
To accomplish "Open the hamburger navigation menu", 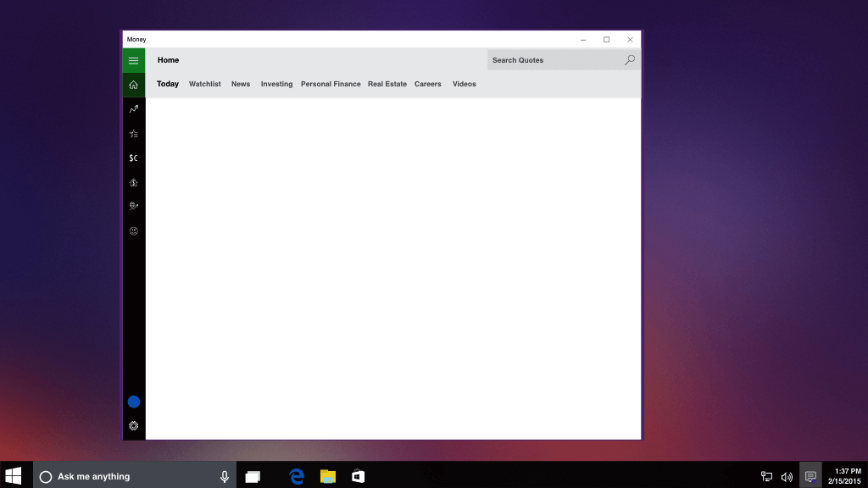I will [133, 60].
